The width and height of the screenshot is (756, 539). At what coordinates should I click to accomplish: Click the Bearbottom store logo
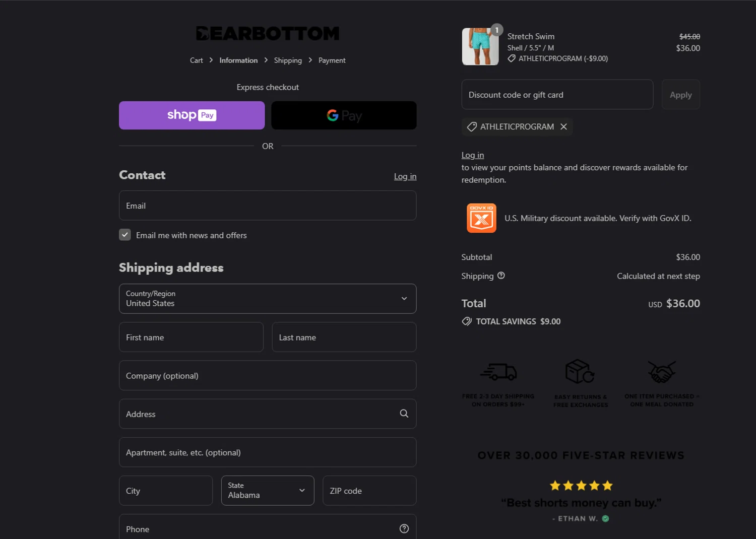pyautogui.click(x=268, y=33)
